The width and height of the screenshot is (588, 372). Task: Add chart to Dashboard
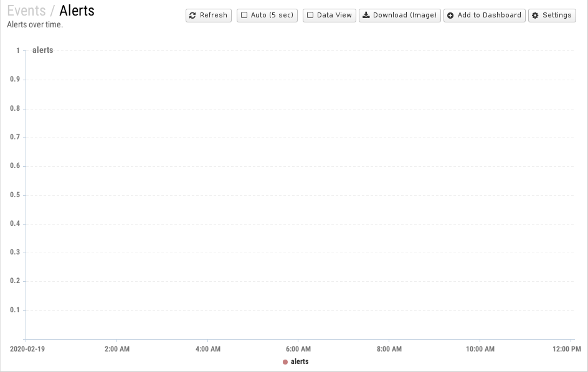click(485, 16)
